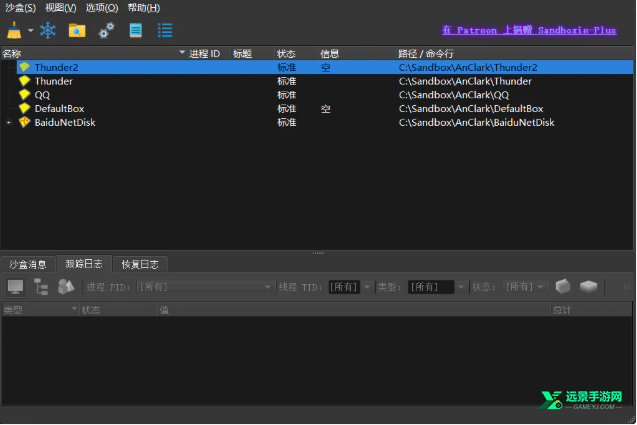The height and width of the screenshot is (425, 637).
Task: Click the blue notepad toolbar icon
Action: pos(136,30)
